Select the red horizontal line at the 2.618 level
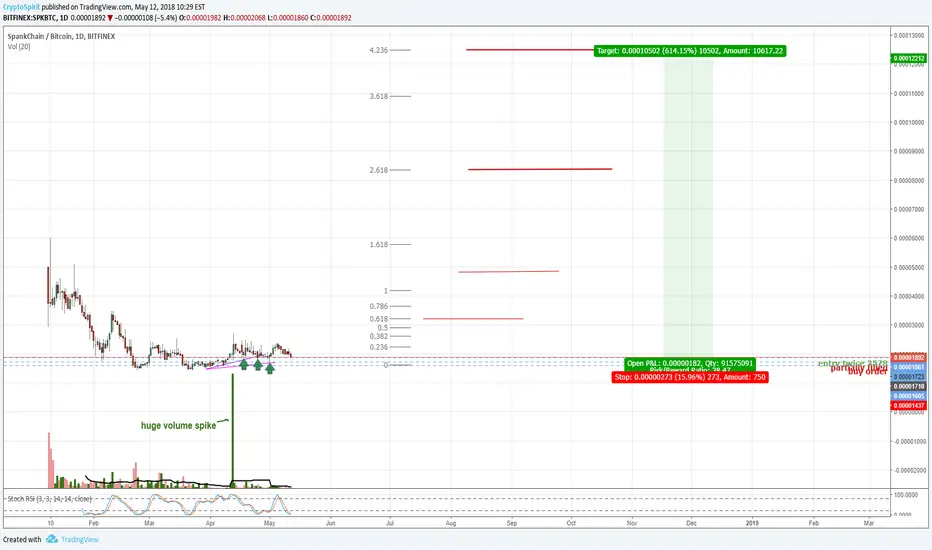Image resolution: width=932 pixels, height=550 pixels. pyautogui.click(x=540, y=169)
